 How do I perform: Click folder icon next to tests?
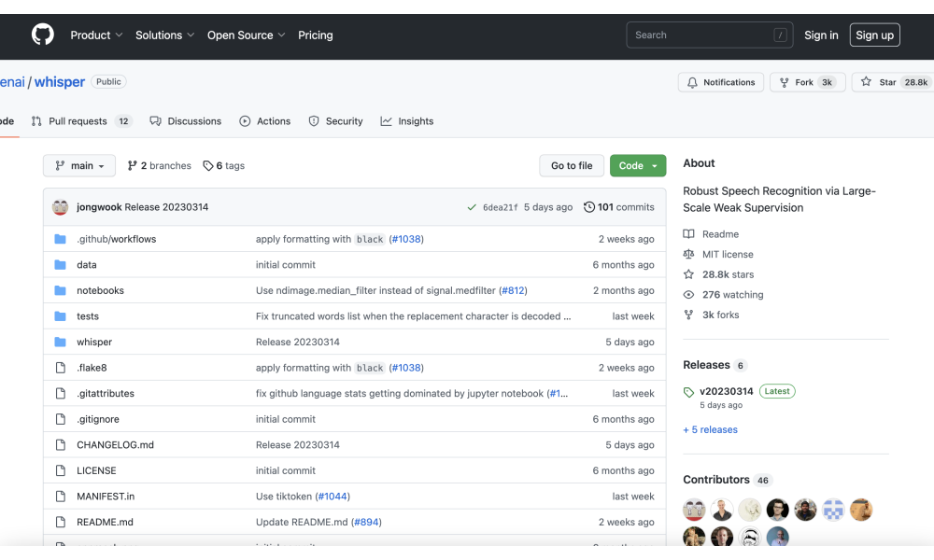60,316
